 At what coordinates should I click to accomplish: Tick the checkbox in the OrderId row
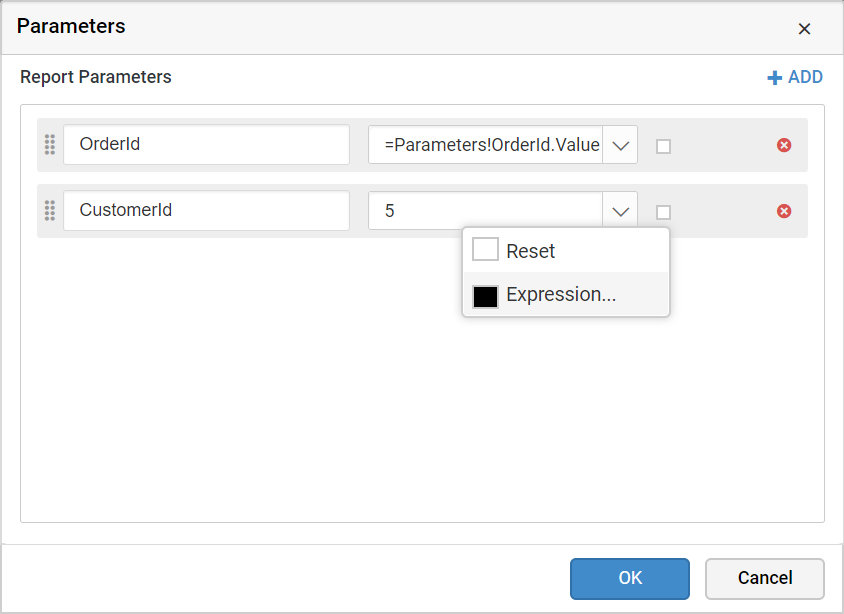[x=663, y=146]
